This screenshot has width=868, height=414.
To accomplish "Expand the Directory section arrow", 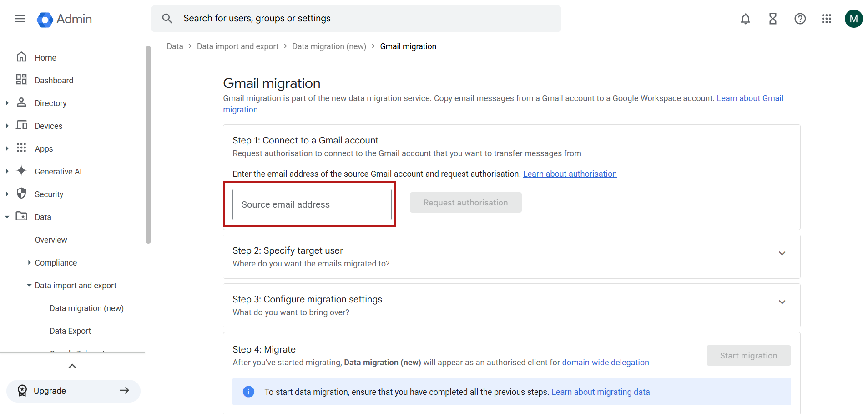I will coord(7,103).
